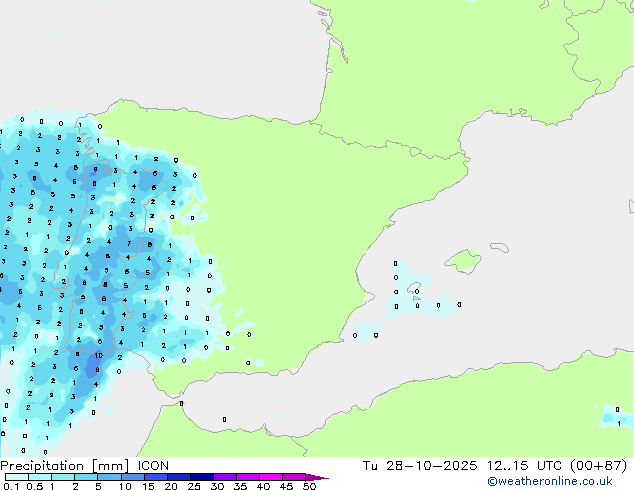Click the '0.5' legend scale label
The width and height of the screenshot is (634, 490).
click(35, 486)
